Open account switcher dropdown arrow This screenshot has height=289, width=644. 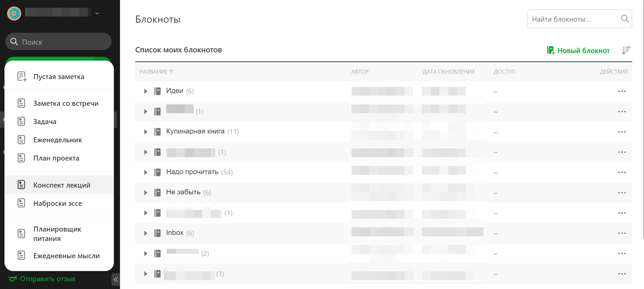click(x=97, y=14)
